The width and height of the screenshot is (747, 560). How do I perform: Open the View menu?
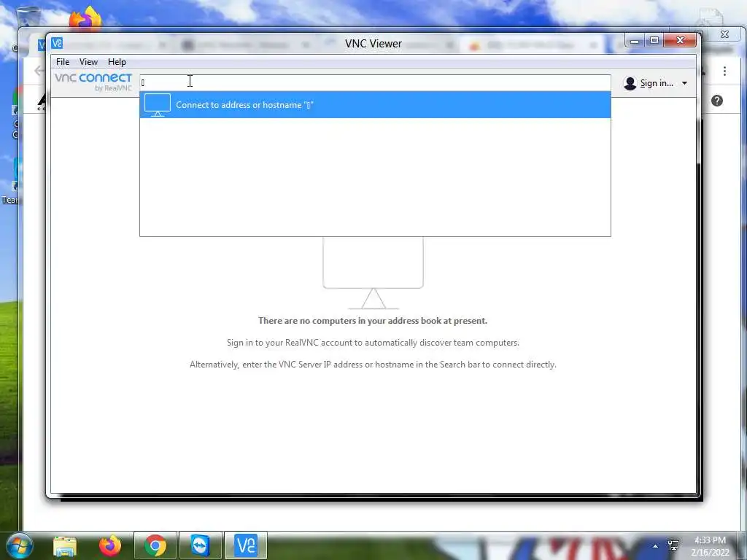88,62
